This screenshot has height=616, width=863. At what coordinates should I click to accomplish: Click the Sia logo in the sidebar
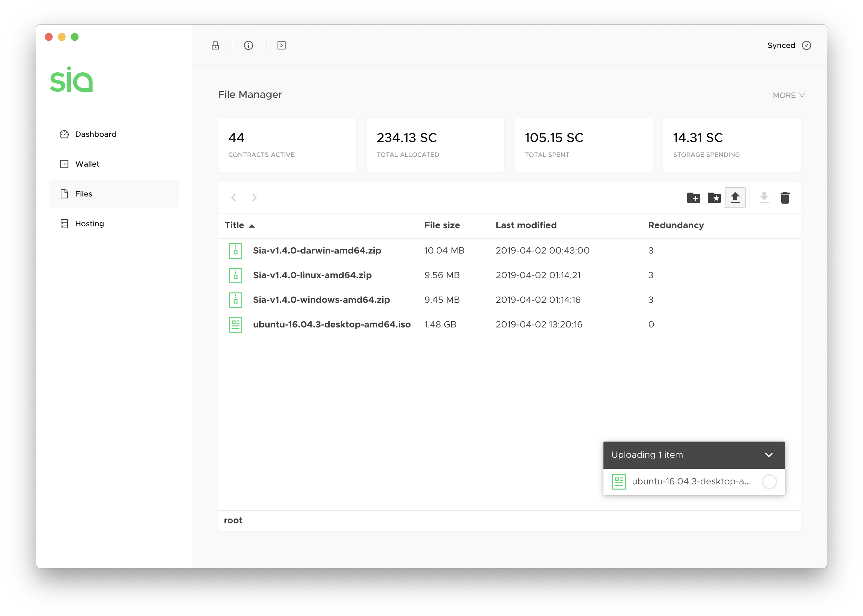coord(71,80)
